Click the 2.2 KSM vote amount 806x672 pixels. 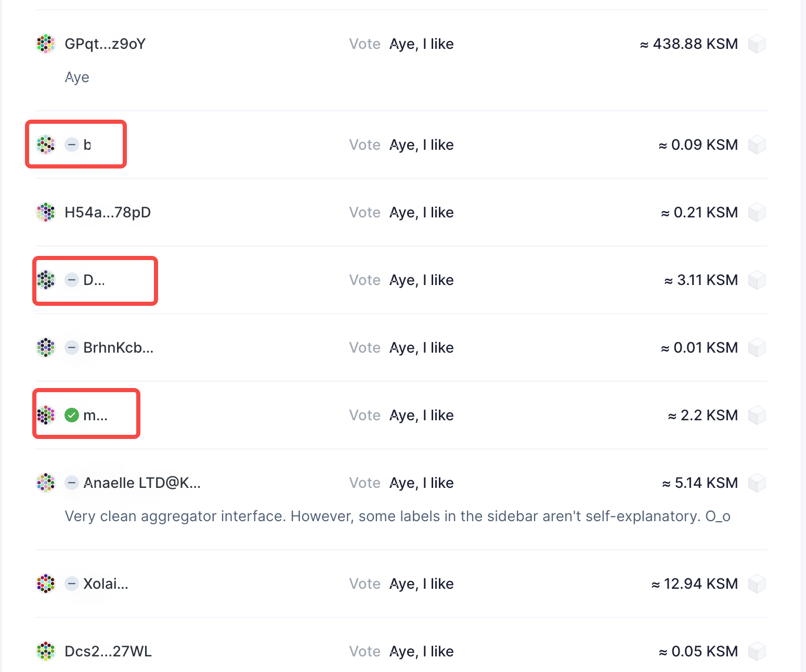[x=702, y=415]
